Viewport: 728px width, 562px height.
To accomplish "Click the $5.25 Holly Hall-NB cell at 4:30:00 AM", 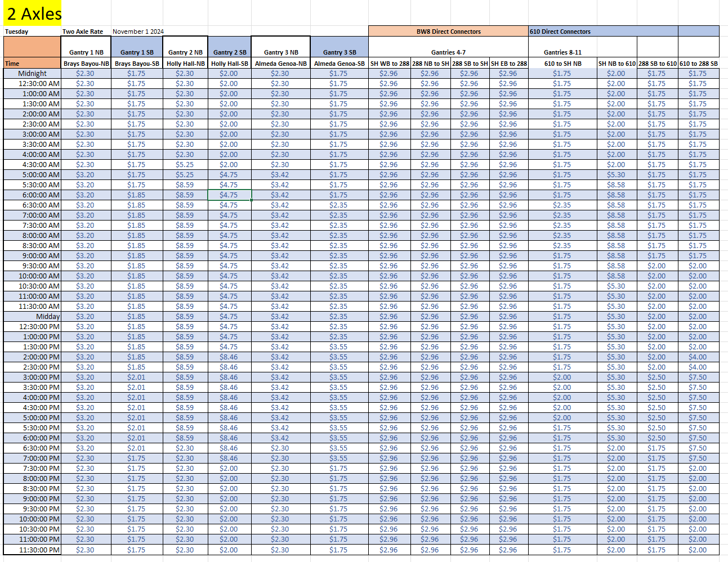I will coord(185,164).
